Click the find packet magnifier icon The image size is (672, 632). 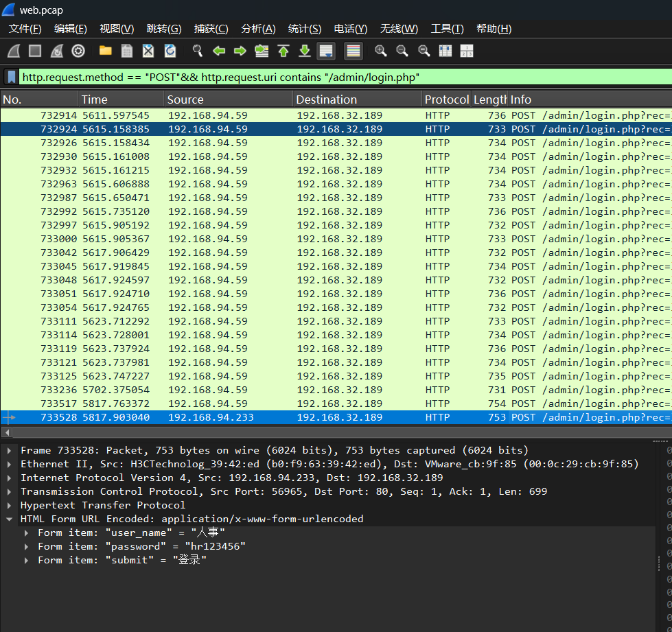click(x=197, y=51)
